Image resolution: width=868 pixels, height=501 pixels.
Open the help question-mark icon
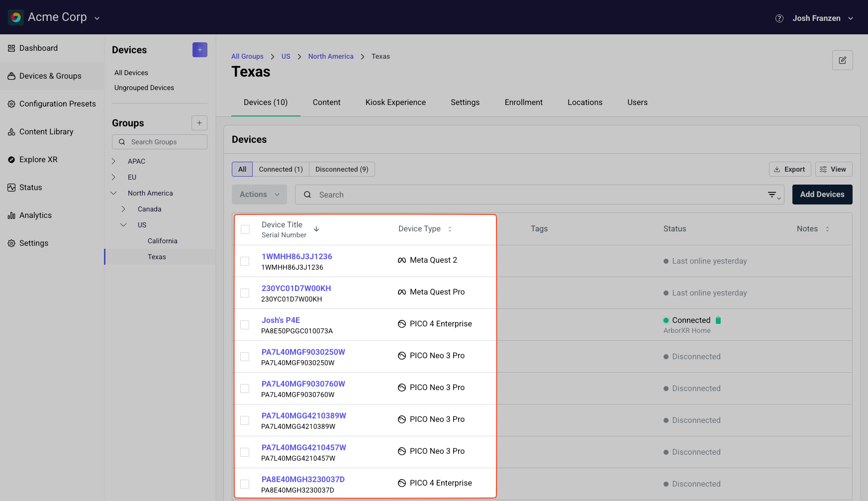(779, 18)
